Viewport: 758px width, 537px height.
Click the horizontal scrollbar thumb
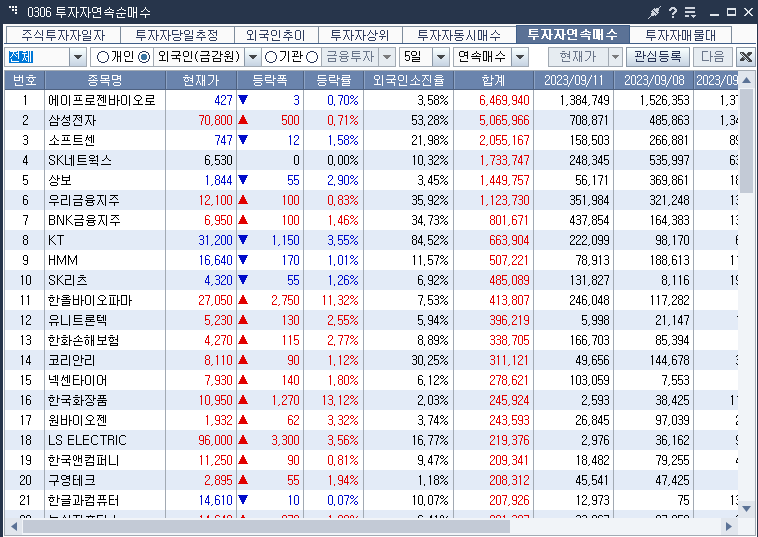266,526
